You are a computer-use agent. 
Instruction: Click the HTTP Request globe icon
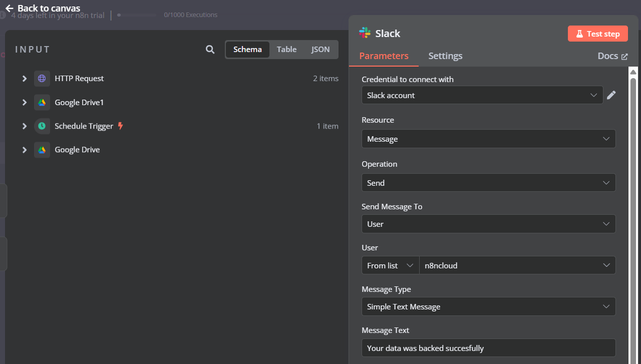(x=42, y=78)
